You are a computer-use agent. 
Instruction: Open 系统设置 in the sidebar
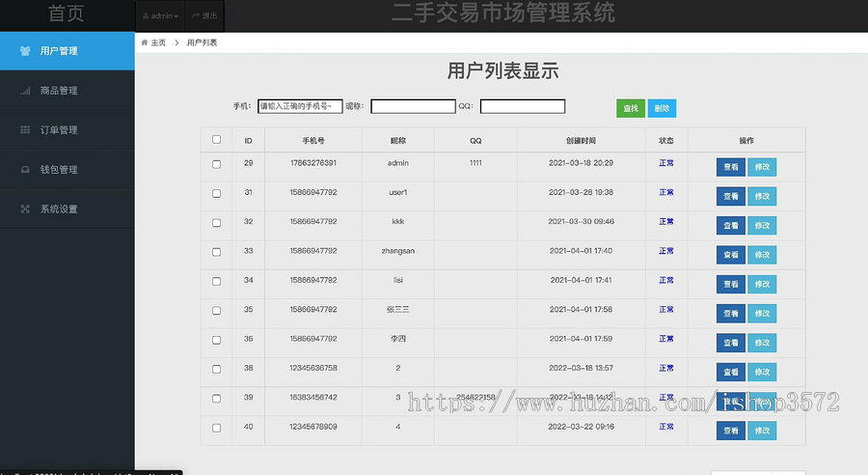67,209
